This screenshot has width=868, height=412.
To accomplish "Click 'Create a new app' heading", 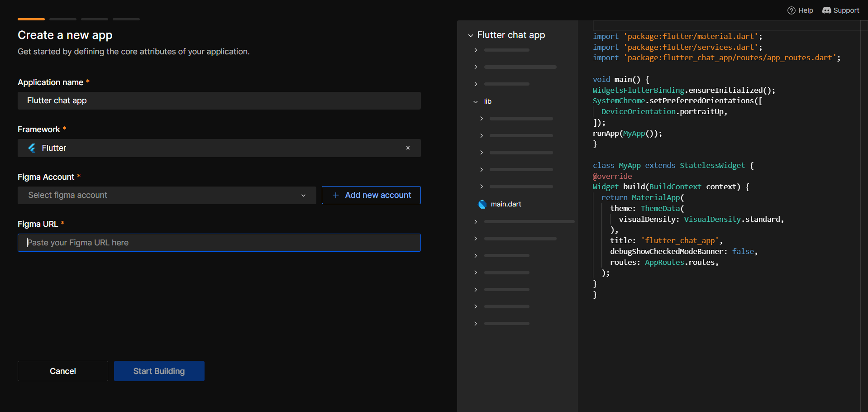I will pos(65,35).
